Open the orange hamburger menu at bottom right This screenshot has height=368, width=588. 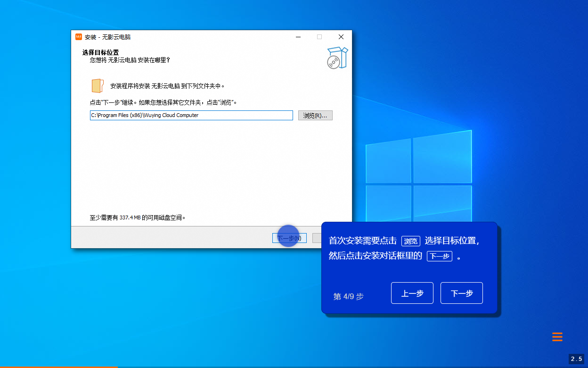[557, 337]
